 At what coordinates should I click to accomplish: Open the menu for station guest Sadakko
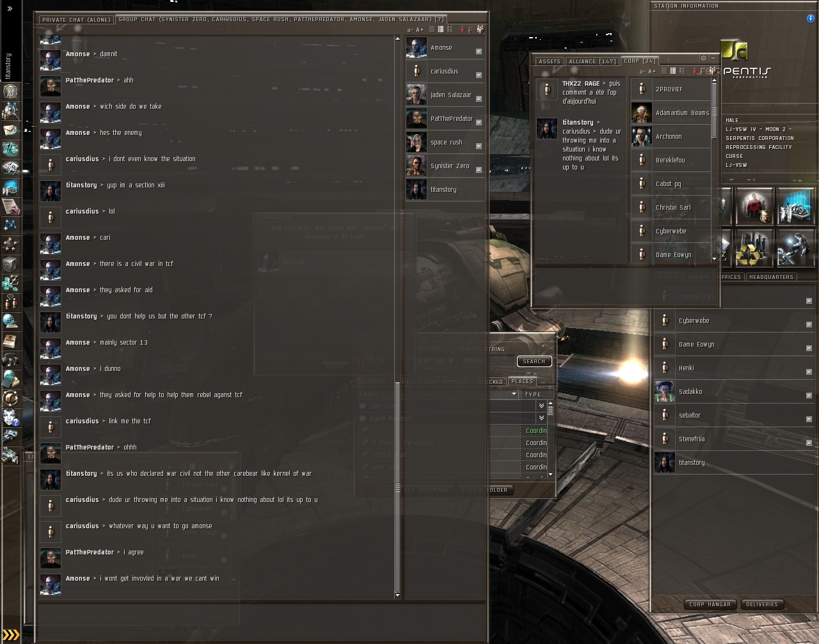click(809, 395)
